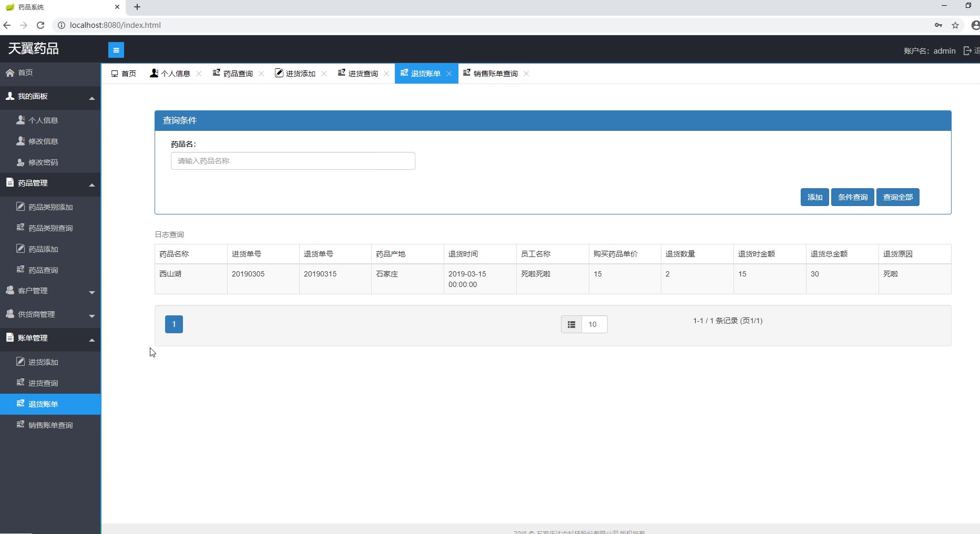Open 修改密码 in the sidebar
Image resolution: width=980 pixels, height=534 pixels.
click(x=50, y=162)
